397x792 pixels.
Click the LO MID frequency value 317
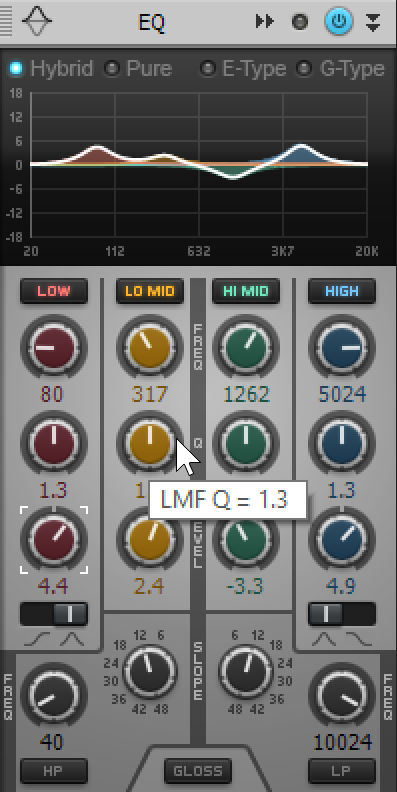pos(149,394)
